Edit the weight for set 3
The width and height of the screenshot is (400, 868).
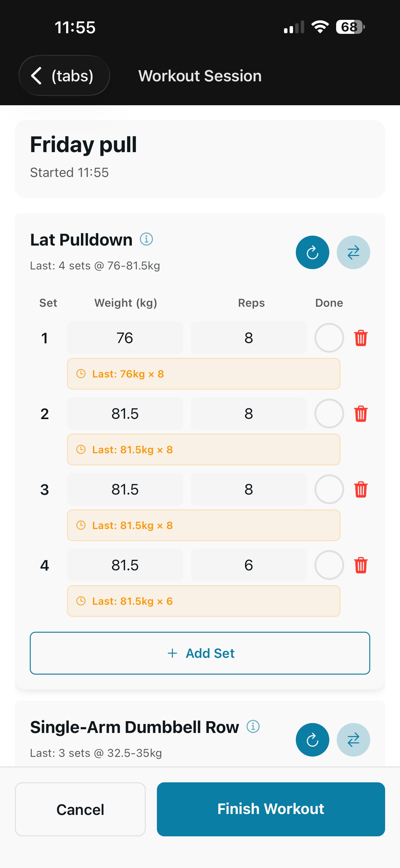pyautogui.click(x=125, y=489)
